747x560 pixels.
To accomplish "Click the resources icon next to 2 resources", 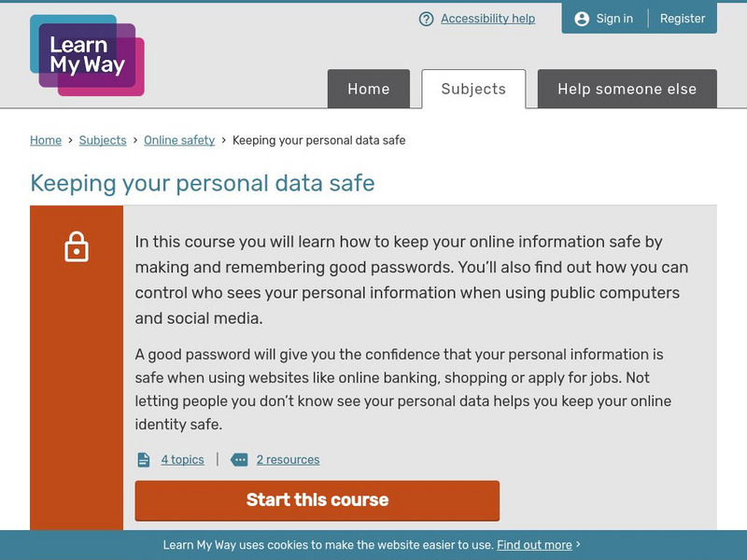I will click(239, 460).
